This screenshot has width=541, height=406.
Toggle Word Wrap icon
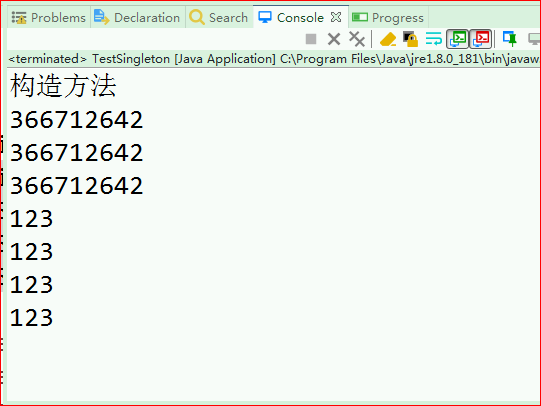coord(434,39)
